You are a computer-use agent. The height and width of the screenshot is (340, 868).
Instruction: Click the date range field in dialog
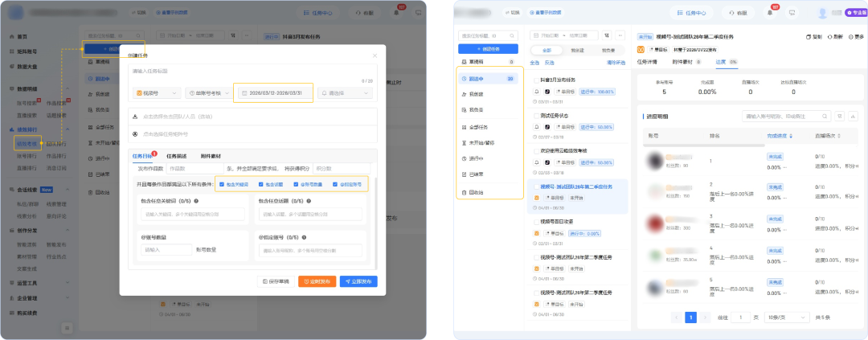[273, 93]
